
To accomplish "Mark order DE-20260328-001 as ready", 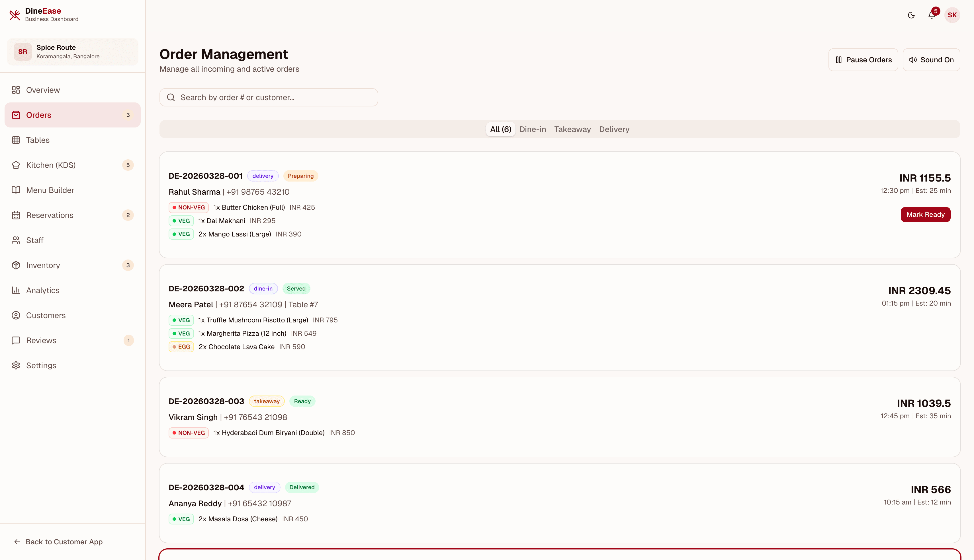I will click(x=926, y=214).
